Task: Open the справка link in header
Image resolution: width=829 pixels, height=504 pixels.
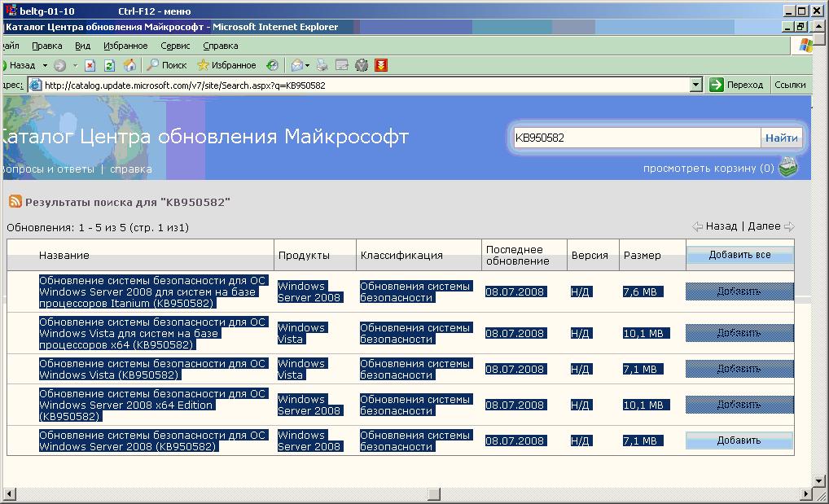Action: 130,169
